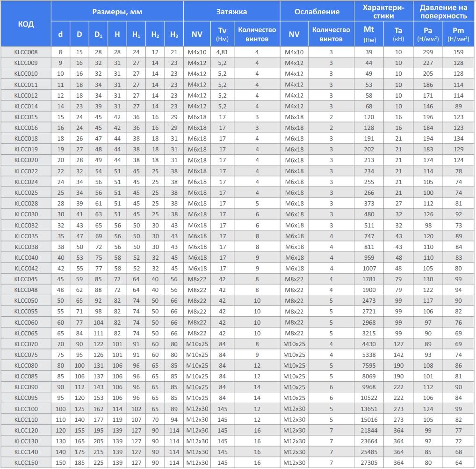Click the КОД column header

[x=26, y=24]
